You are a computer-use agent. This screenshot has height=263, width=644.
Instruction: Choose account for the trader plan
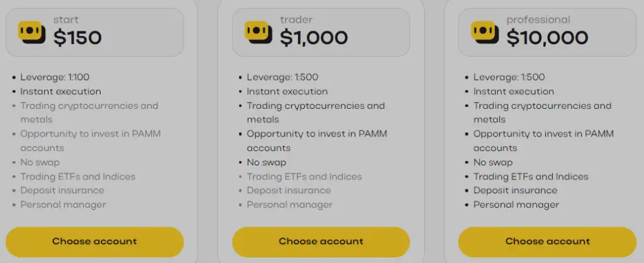tap(321, 242)
